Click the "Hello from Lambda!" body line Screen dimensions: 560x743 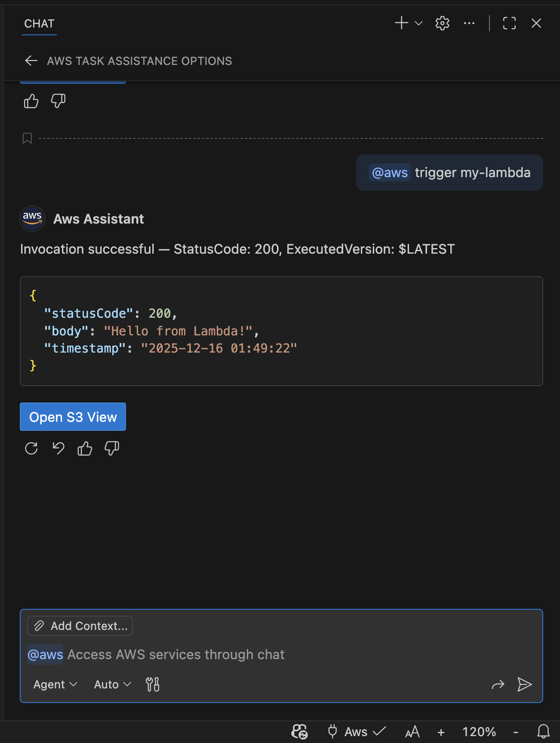(151, 331)
